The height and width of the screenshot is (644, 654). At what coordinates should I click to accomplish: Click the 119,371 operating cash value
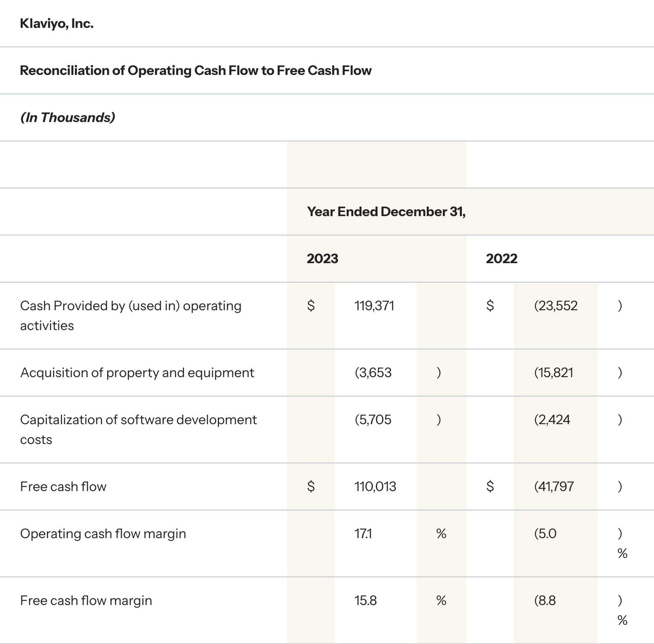[x=374, y=306]
